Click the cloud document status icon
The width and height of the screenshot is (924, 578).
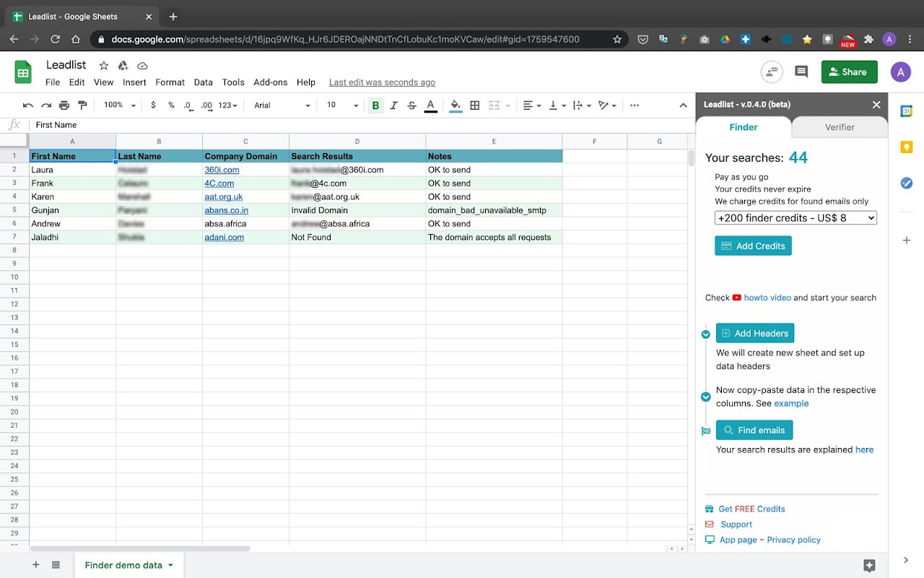click(142, 66)
